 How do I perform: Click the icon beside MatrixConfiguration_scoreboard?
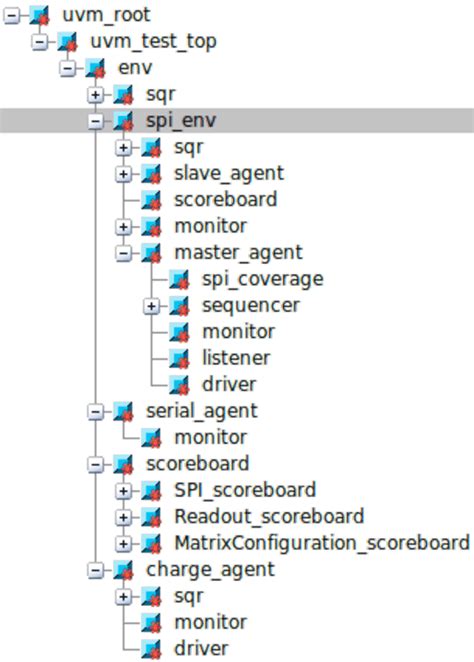tap(151, 544)
